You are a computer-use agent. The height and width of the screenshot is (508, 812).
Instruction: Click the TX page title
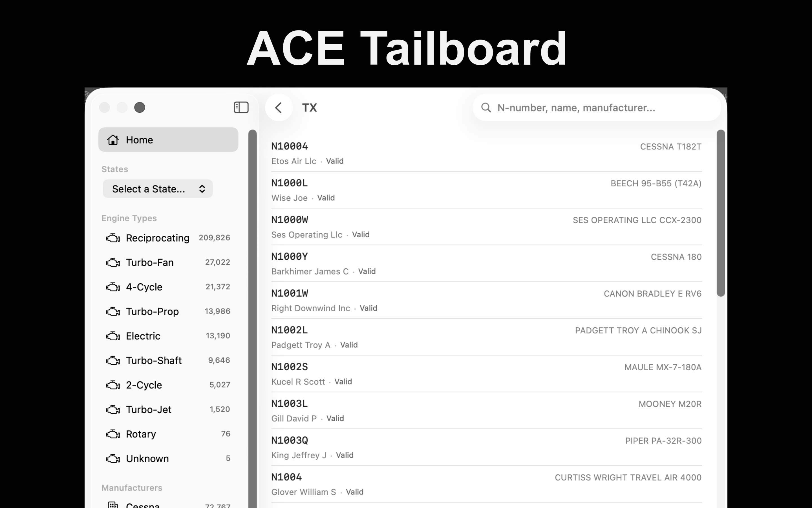click(x=309, y=108)
